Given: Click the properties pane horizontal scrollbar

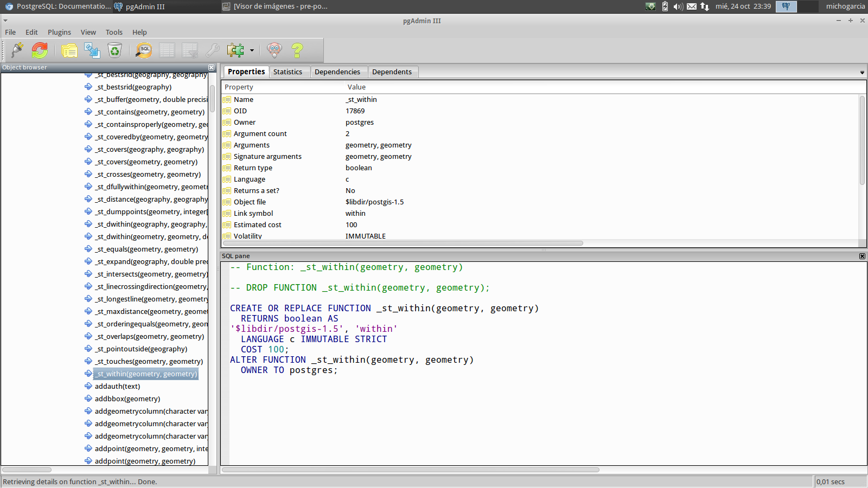Looking at the screenshot, I should (x=403, y=243).
